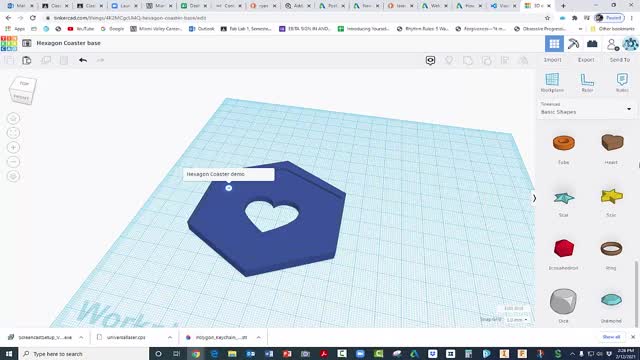Toggle the 3D design grid view

click(554, 44)
